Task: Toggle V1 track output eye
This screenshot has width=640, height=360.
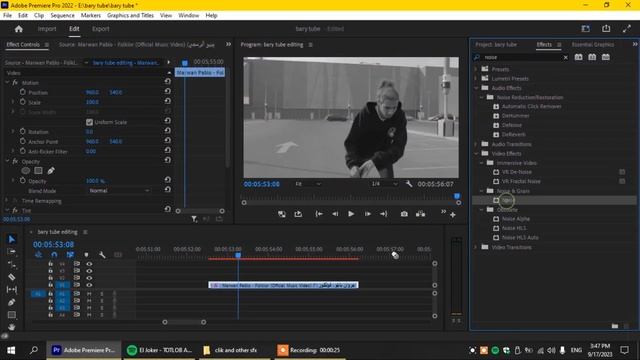Action: click(x=89, y=285)
